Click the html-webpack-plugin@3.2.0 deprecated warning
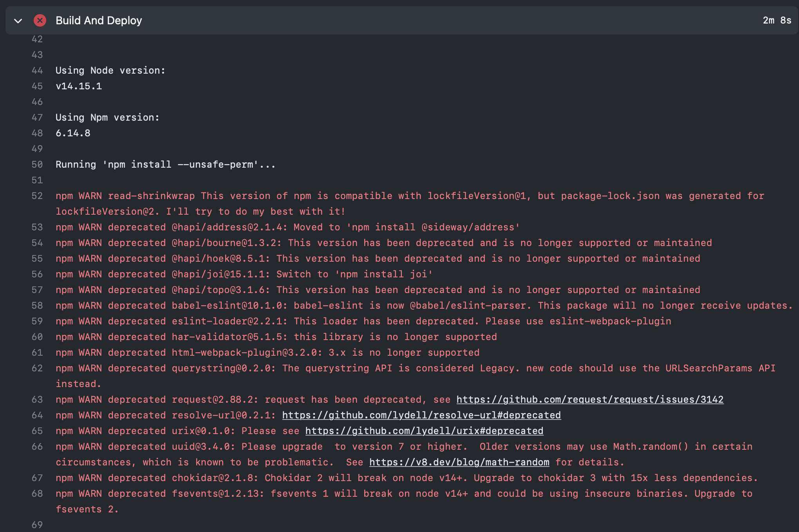799x532 pixels. pos(268,353)
